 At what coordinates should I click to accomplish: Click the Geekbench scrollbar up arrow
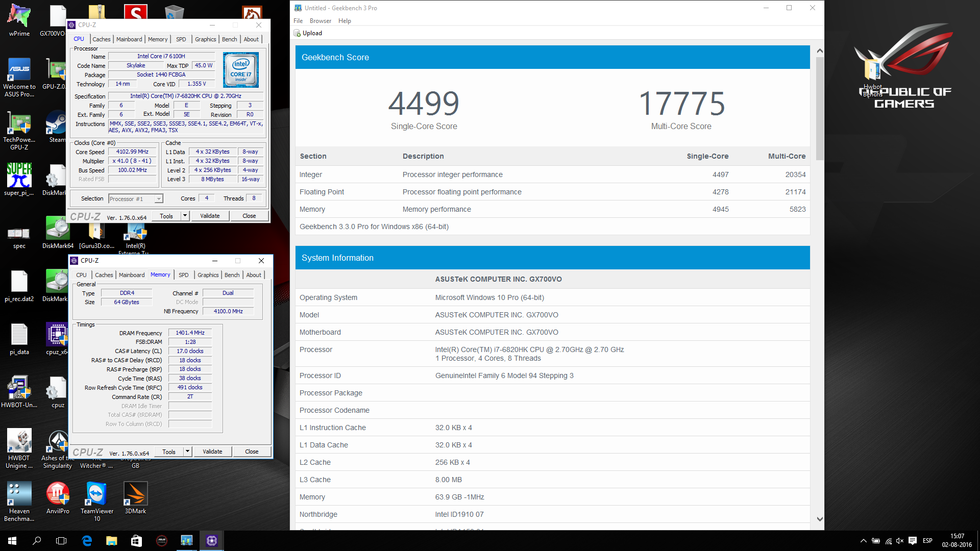(x=820, y=51)
